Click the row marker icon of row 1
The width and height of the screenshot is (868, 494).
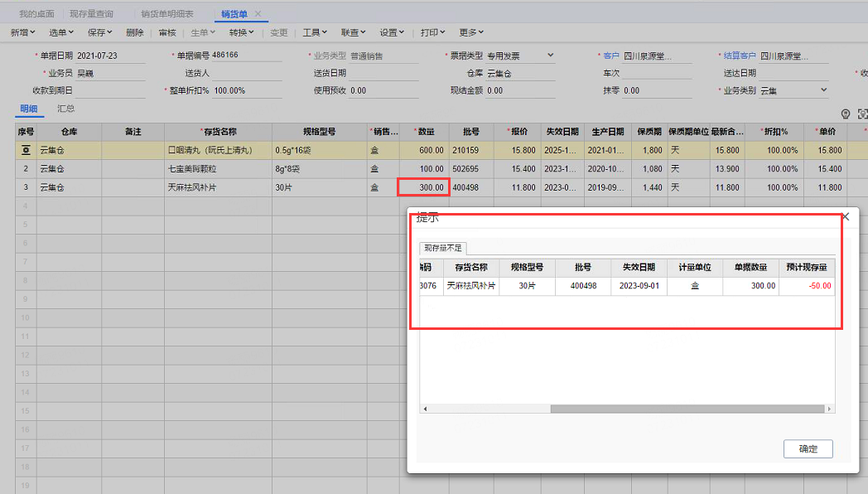(26, 150)
